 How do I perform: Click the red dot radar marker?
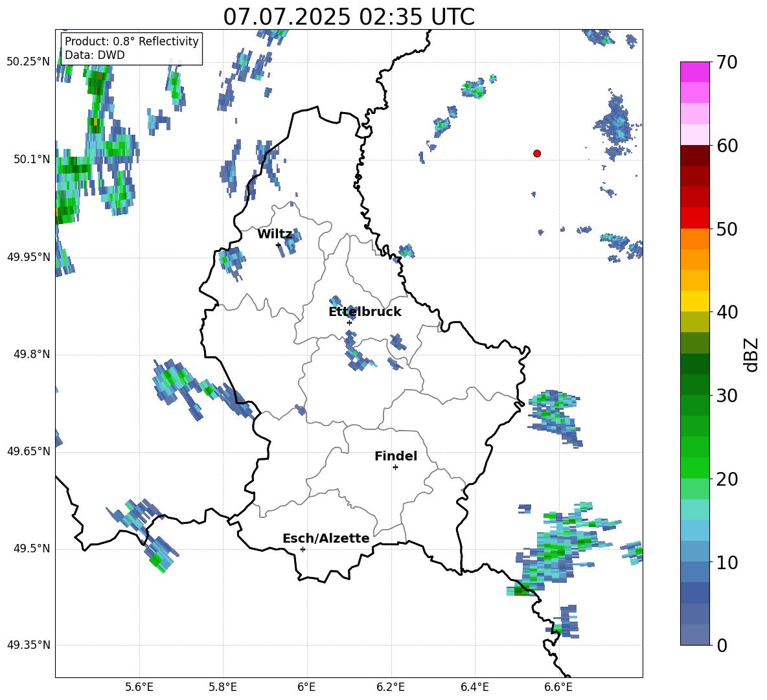coord(536,153)
